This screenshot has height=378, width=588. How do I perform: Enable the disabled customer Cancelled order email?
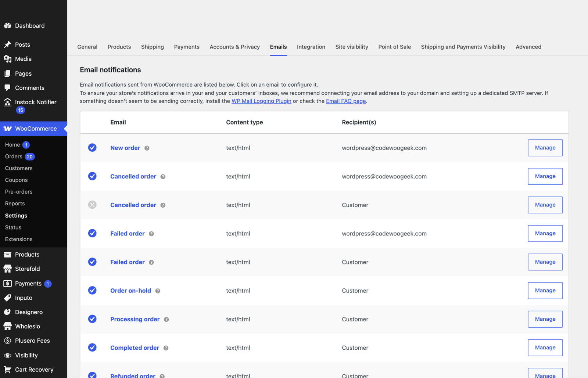tap(92, 205)
